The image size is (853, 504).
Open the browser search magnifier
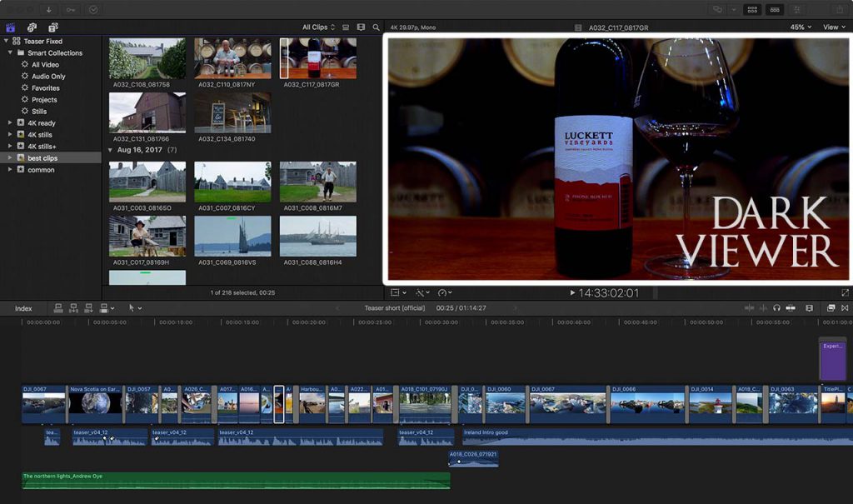[376, 27]
